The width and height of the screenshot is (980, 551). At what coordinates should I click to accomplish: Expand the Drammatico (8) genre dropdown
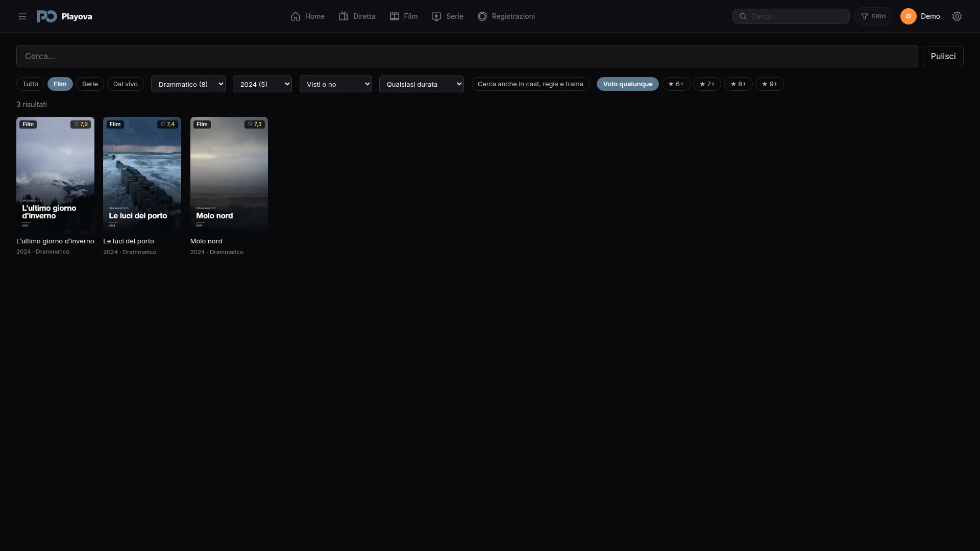188,84
